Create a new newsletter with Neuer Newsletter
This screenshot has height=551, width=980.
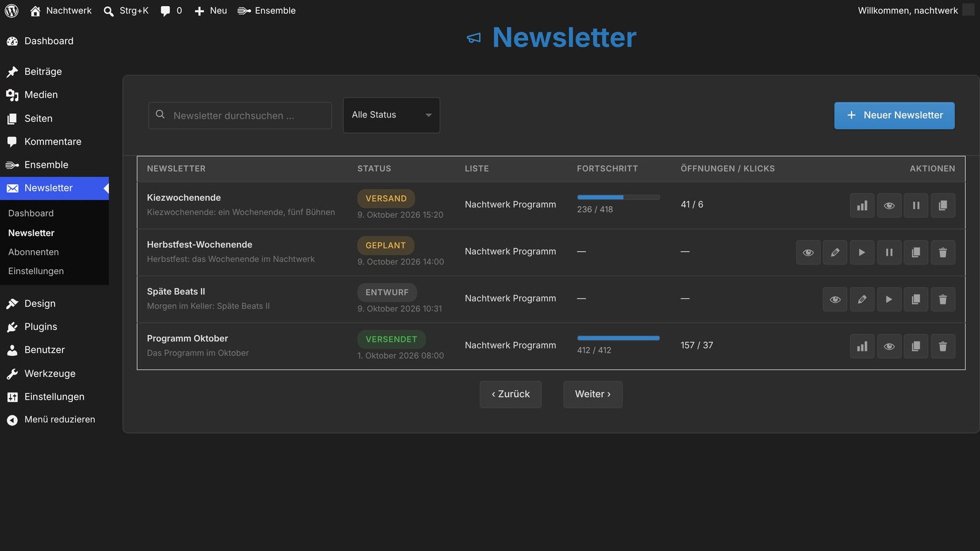(x=894, y=116)
